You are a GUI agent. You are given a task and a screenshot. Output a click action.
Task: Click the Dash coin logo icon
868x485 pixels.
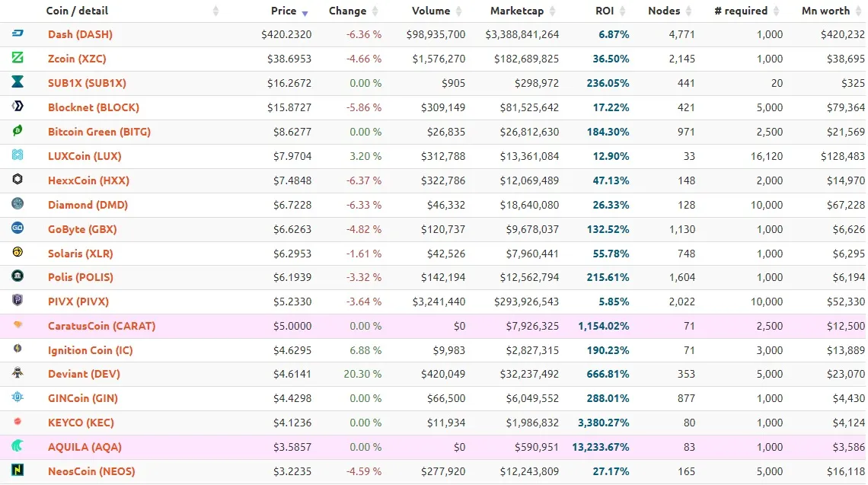[18, 34]
